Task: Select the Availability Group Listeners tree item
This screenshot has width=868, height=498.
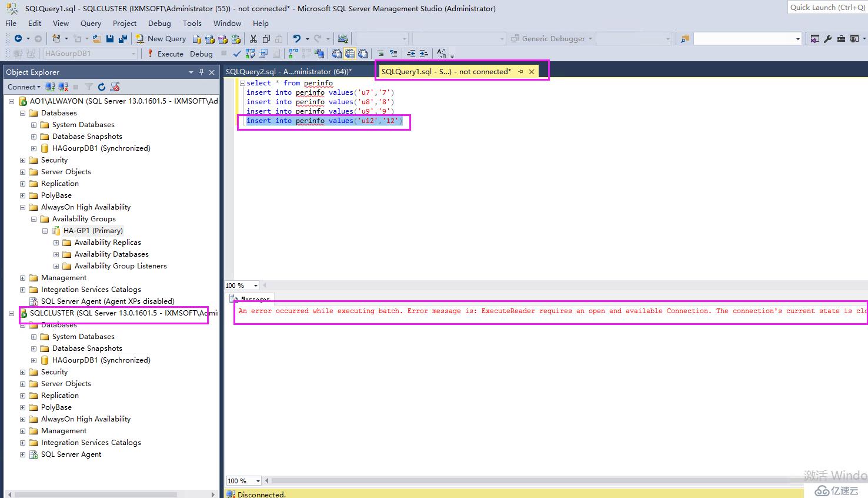Action: [121, 266]
